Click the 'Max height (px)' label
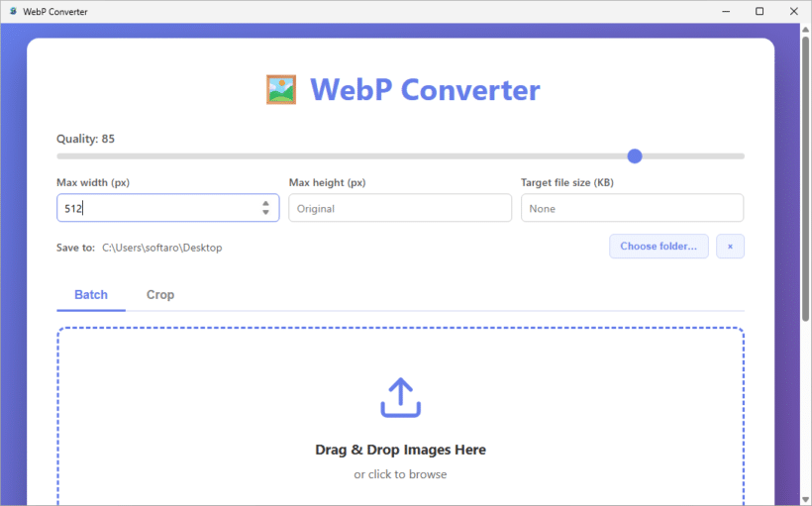 click(328, 182)
